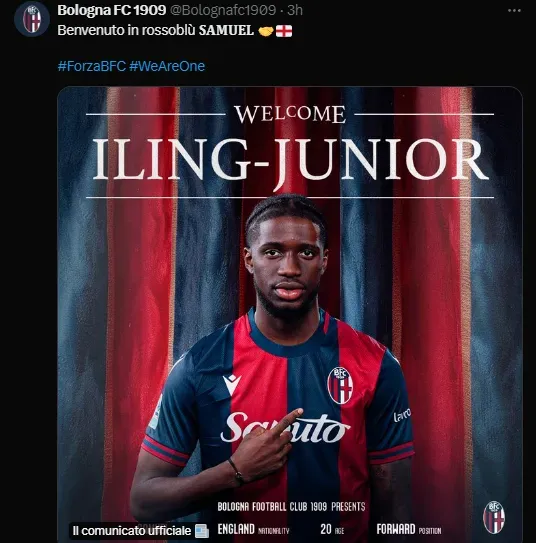Open the #WeAreOne hashtag
The height and width of the screenshot is (543, 536).
167,66
